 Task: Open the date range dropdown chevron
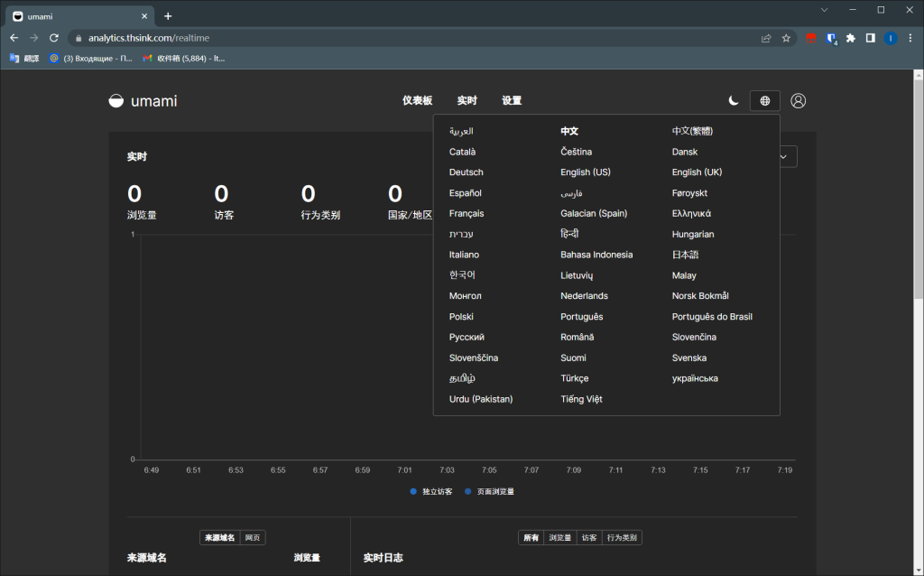coord(784,155)
